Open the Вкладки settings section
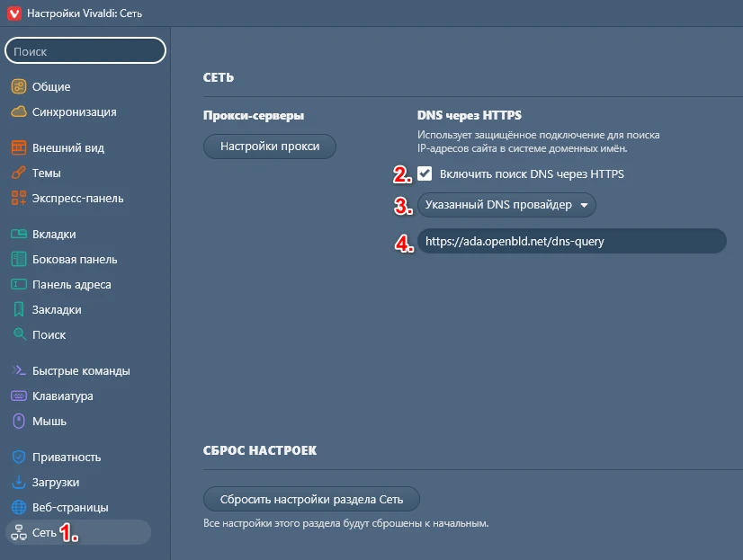The height and width of the screenshot is (560, 743). point(54,235)
